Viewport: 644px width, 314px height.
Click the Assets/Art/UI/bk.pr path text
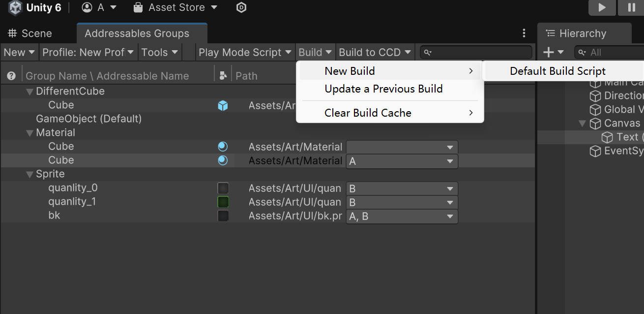[x=295, y=216]
